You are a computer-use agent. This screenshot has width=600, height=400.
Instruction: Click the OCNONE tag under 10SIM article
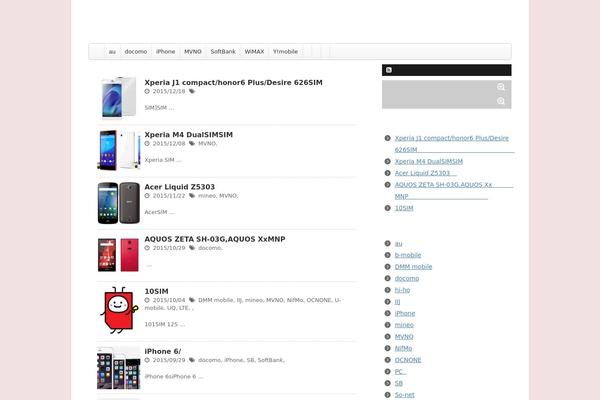click(319, 300)
